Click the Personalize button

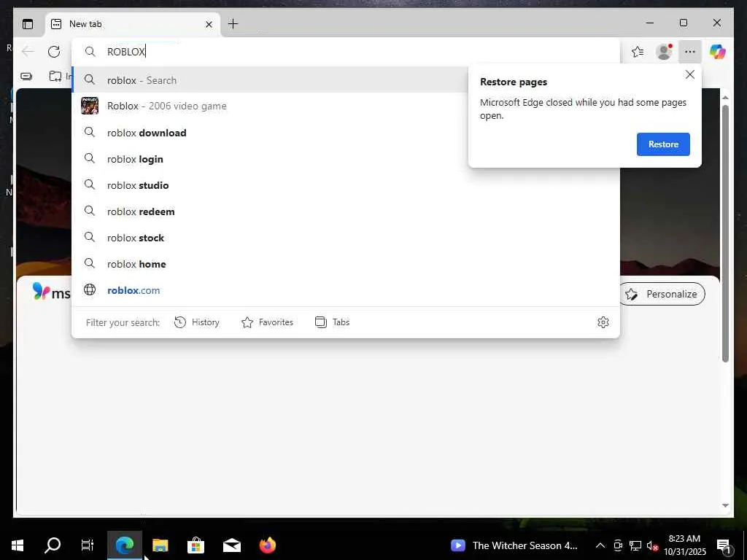point(662,295)
